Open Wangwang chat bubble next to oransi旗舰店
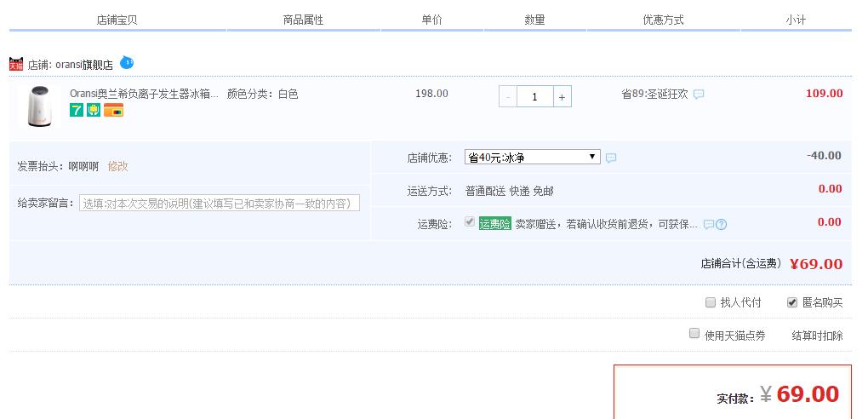The image size is (868, 419). [x=127, y=63]
